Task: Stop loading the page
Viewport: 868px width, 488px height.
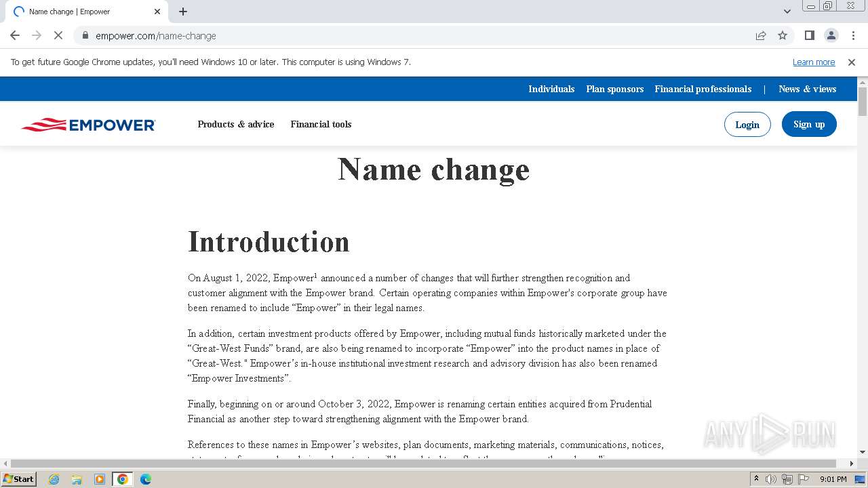Action: (58, 35)
